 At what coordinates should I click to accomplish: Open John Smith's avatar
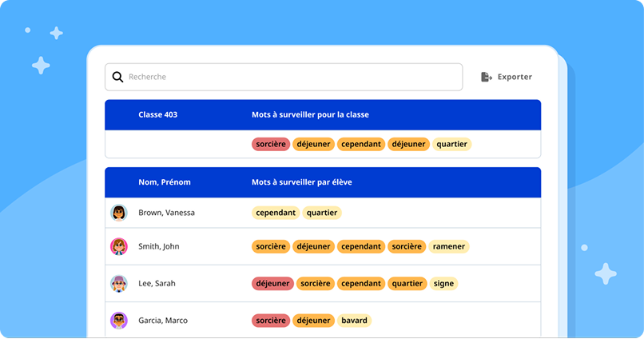(x=119, y=246)
